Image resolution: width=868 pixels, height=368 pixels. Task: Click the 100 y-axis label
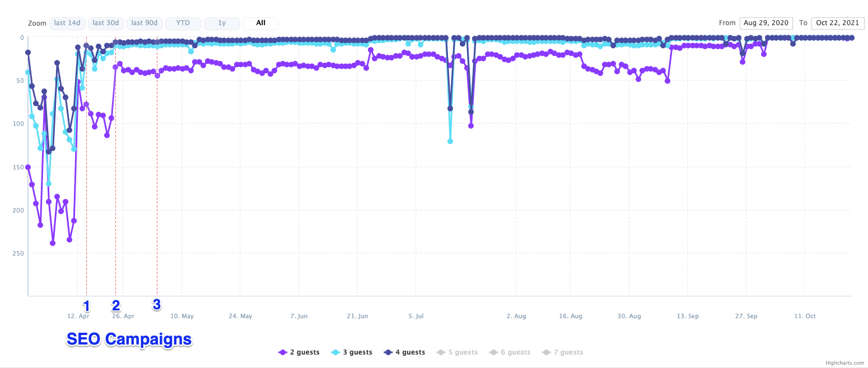[18, 124]
